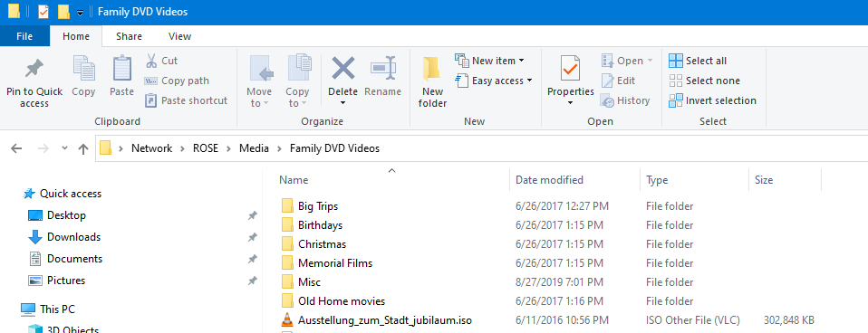The height and width of the screenshot is (333, 868).
Task: Create a New folder from the ribbon
Action: (x=432, y=81)
